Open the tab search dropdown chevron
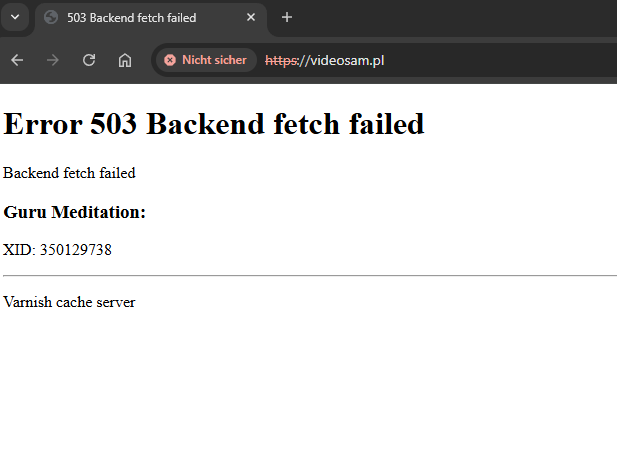The image size is (617, 452). pos(15,17)
